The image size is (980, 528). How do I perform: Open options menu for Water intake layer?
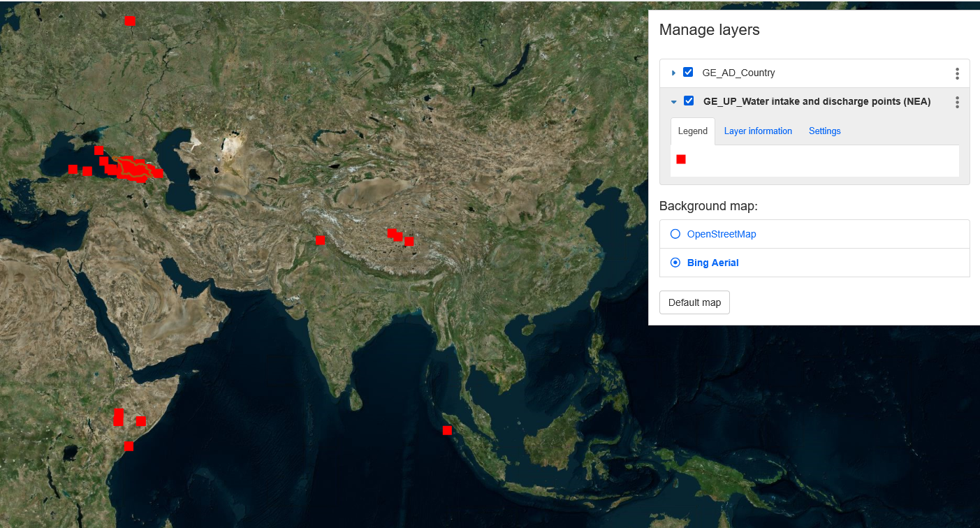click(957, 102)
